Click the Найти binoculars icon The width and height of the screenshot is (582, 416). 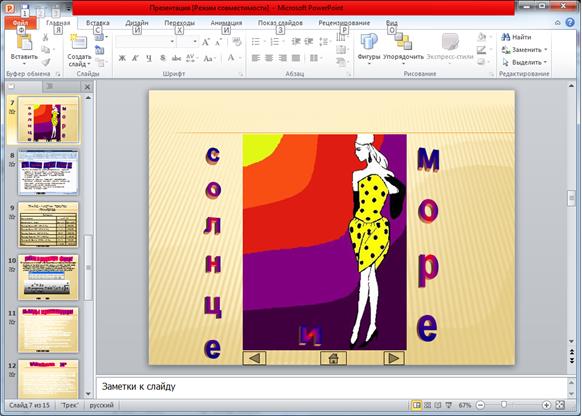click(505, 37)
